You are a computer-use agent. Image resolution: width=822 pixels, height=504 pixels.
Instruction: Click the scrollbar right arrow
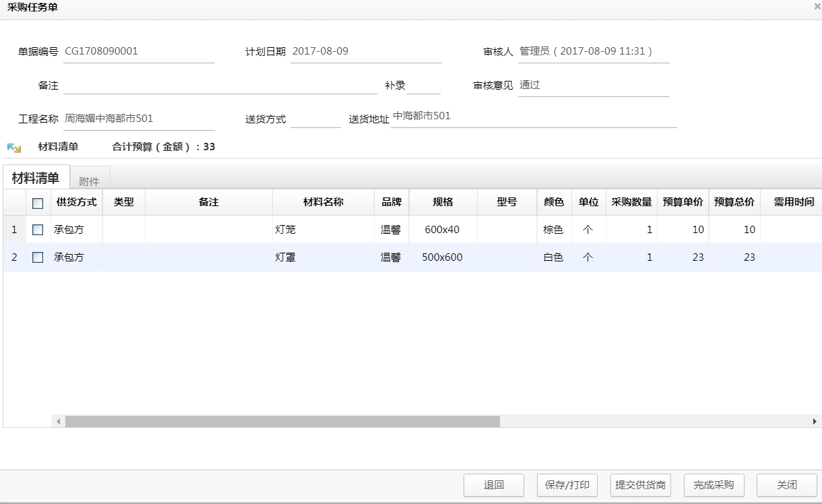[x=815, y=421]
